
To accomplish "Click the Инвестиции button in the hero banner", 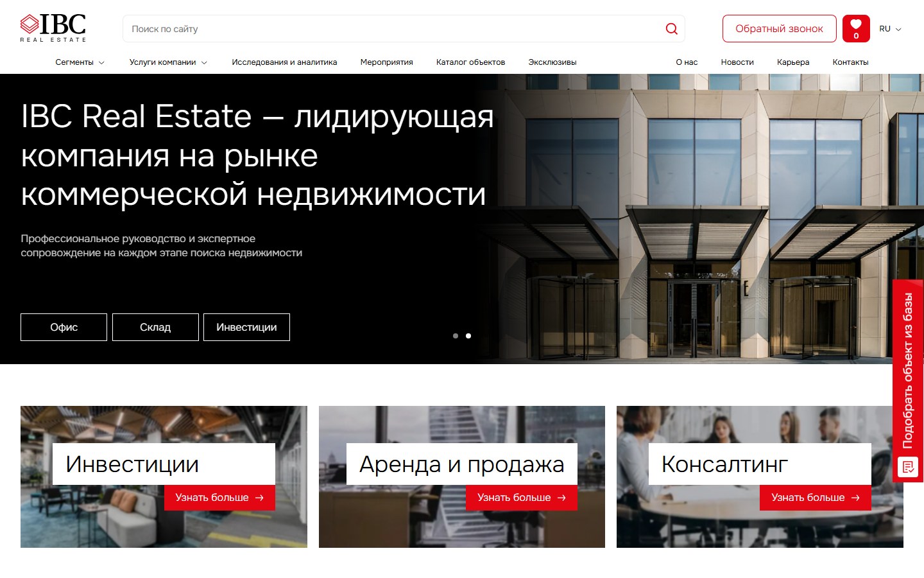I will pyautogui.click(x=246, y=327).
